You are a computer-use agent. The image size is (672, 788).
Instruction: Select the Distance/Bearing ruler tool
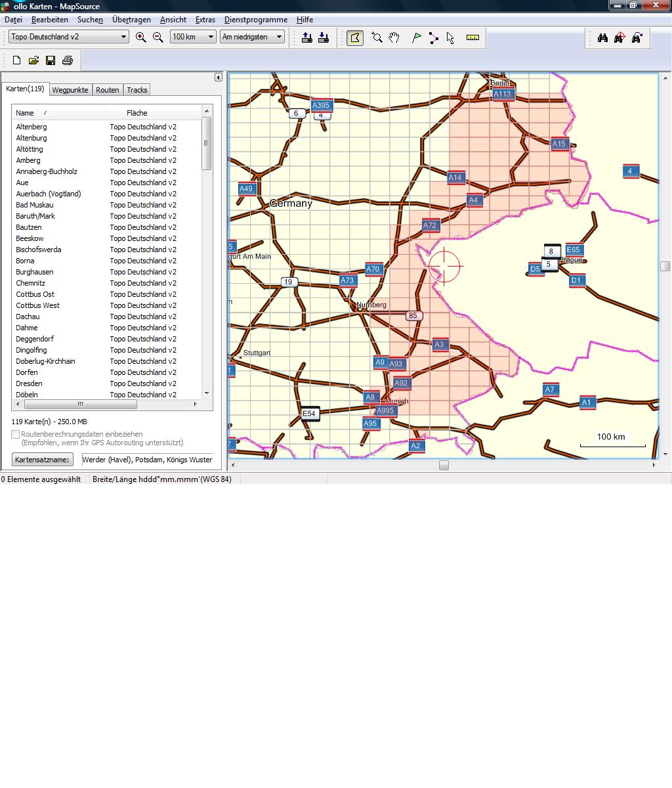(472, 37)
